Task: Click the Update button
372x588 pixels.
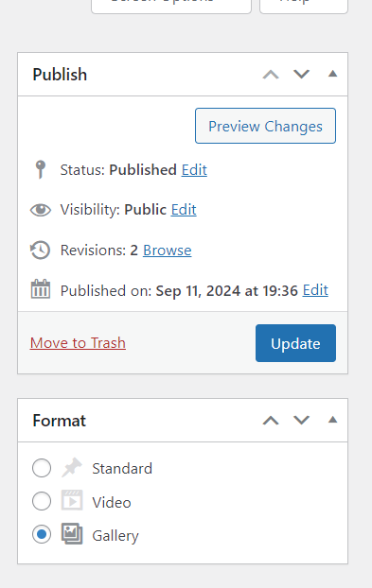Action: [295, 343]
